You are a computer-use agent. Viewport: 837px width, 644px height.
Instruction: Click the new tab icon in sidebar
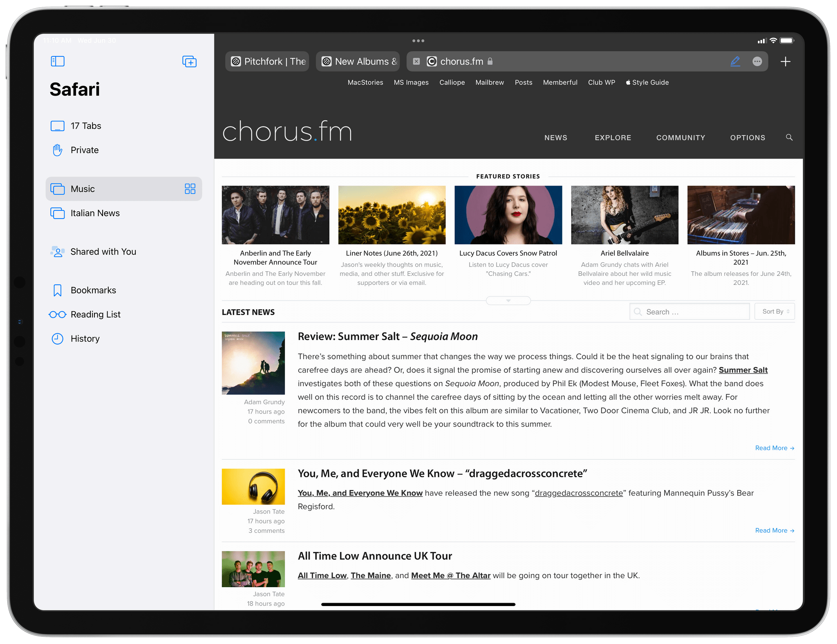coord(190,62)
